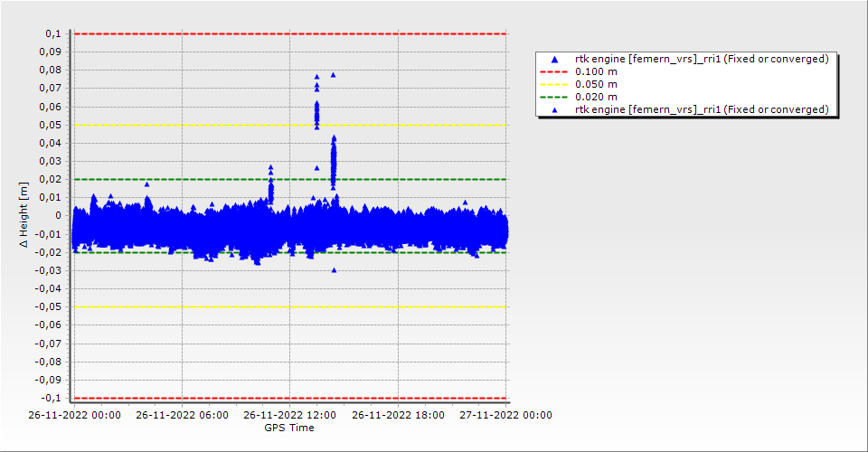Viewport: 868px width, 452px height.
Task: Click the first "rtk engine [femern_vrs]_rri1" legend text
Action: 702,60
